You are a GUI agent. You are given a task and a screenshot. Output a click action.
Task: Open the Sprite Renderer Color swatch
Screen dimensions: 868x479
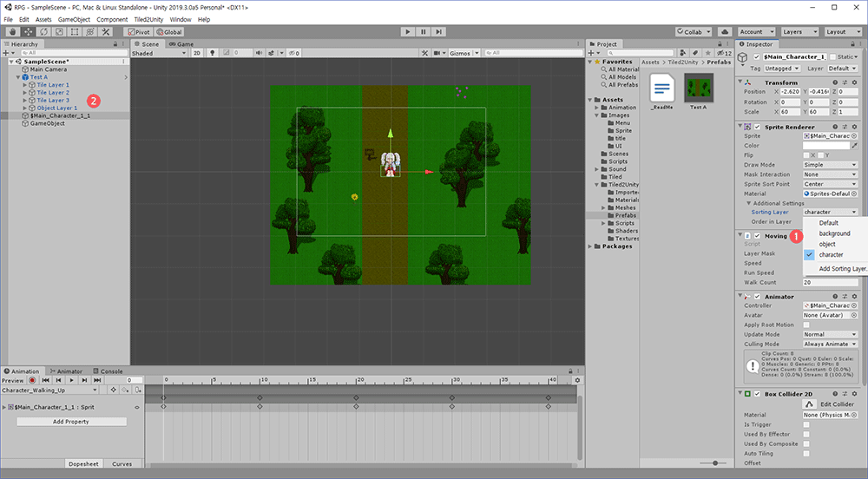tap(826, 146)
